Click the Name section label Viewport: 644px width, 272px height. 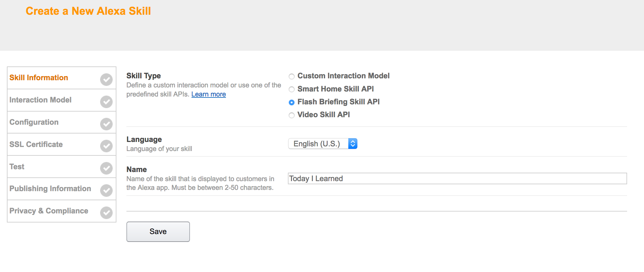pyautogui.click(x=136, y=170)
